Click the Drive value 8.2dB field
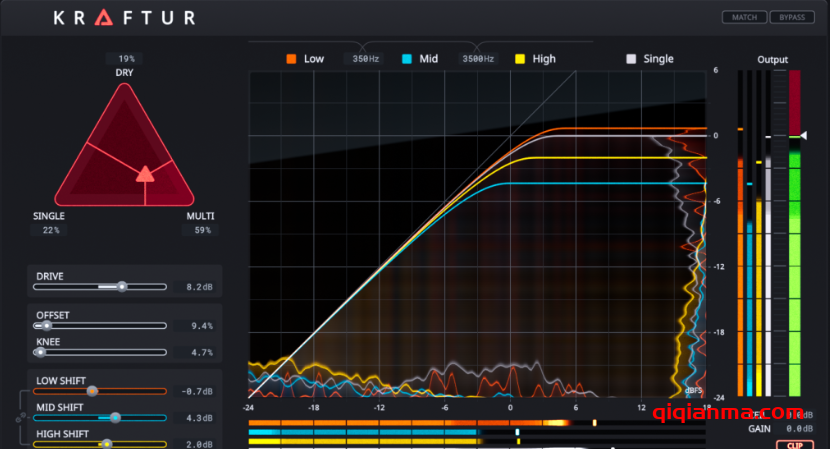The height and width of the screenshot is (449, 830). coord(199,286)
